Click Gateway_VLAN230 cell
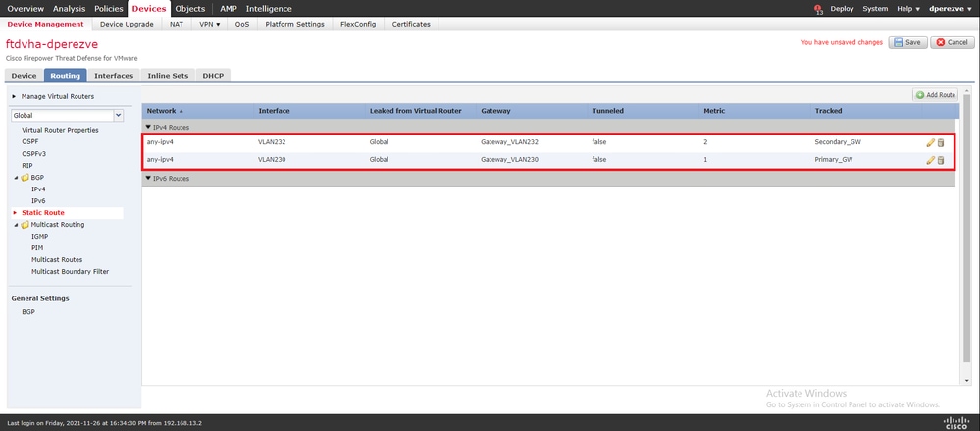This screenshot has height=431, width=980. coord(509,159)
